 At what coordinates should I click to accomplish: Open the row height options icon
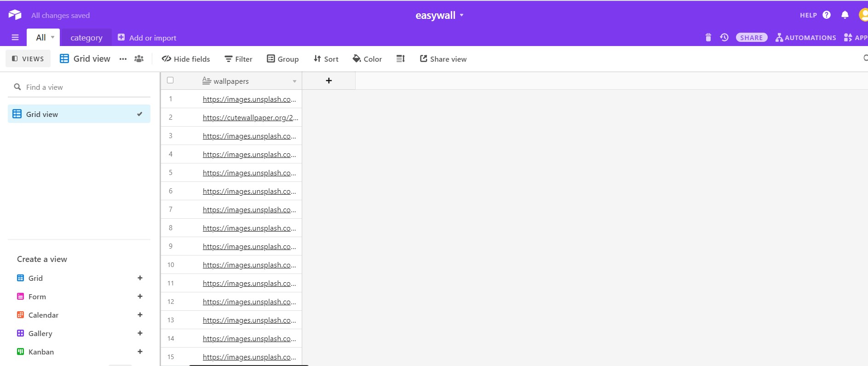click(401, 59)
